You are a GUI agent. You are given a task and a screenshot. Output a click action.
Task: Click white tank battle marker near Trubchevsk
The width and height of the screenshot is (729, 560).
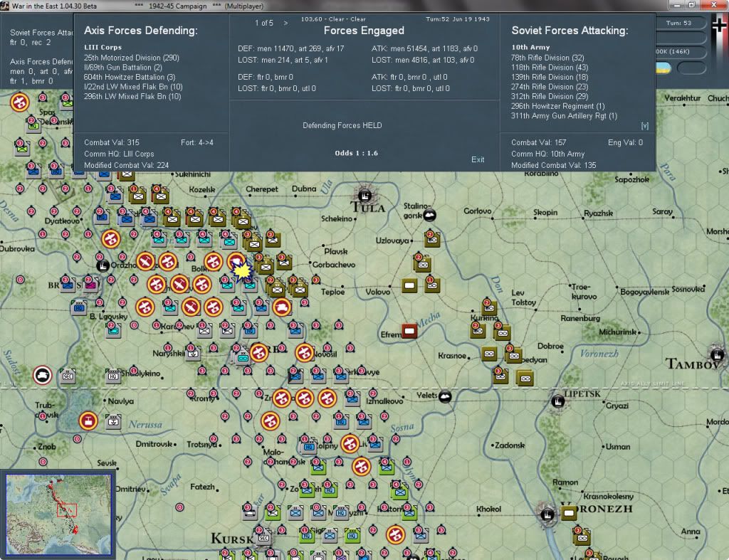tap(42, 375)
